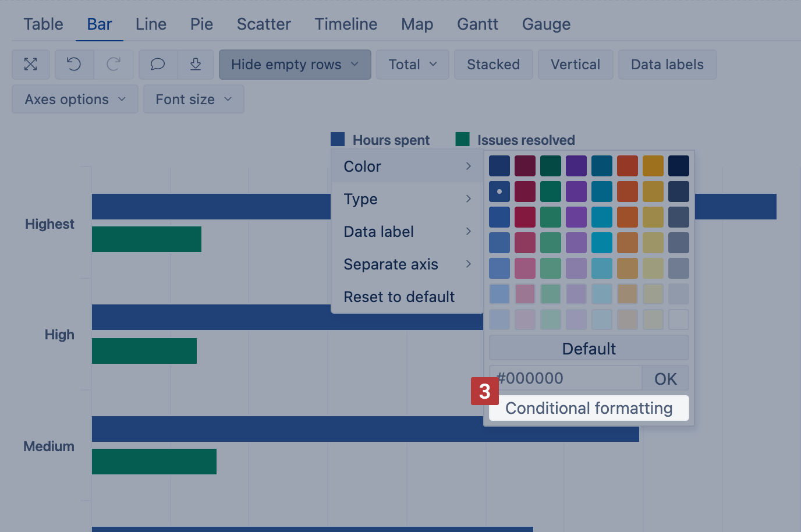Click the undo arrow icon
Screen dimensions: 801x532
[74, 65]
